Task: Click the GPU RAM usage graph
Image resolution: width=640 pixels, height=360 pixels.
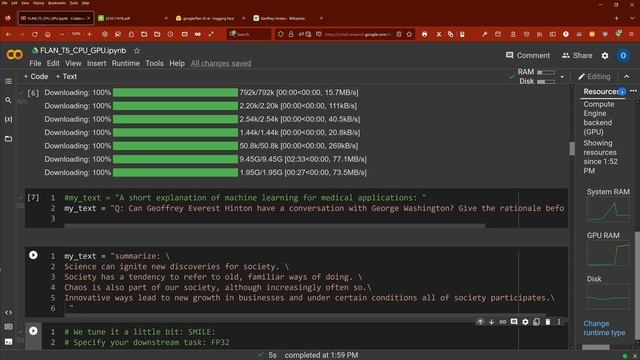Action: pos(608,254)
